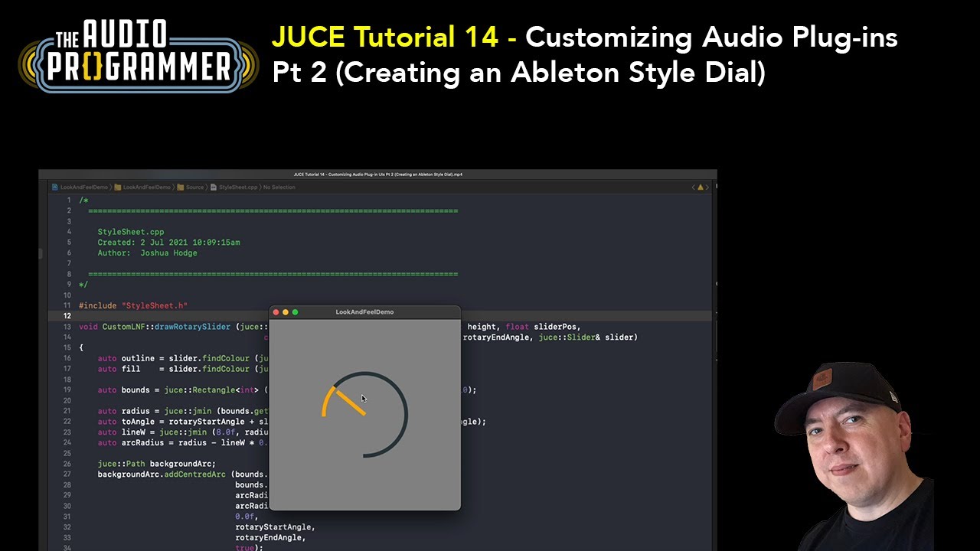
Task: Click 'float sliderPos,' parameter text
Action: [543, 327]
